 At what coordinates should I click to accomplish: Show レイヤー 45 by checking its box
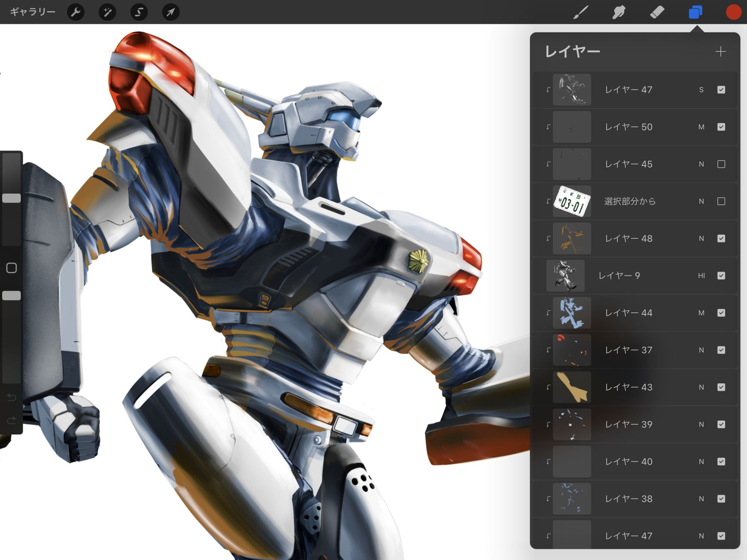pyautogui.click(x=721, y=164)
